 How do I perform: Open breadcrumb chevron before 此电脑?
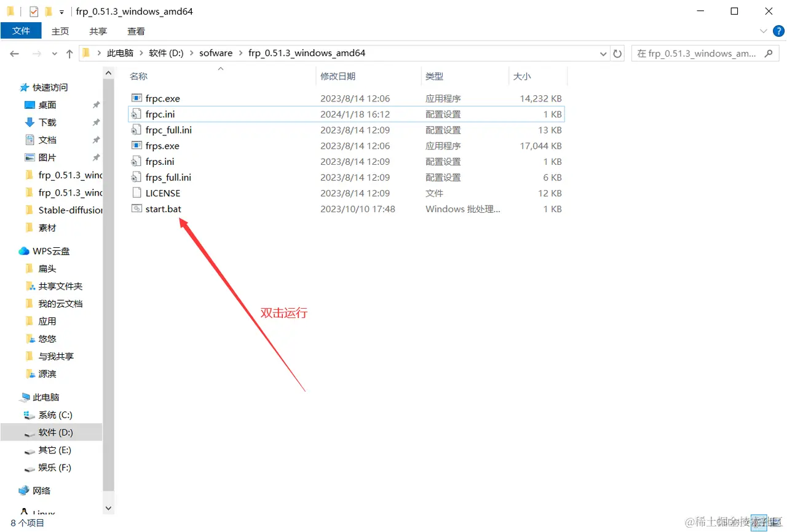99,54
